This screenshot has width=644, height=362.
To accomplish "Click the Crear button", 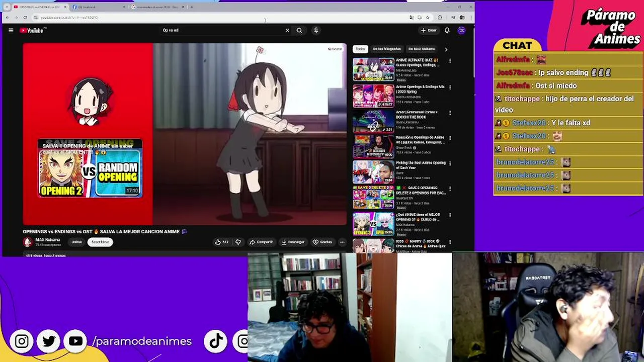I will pos(429,30).
